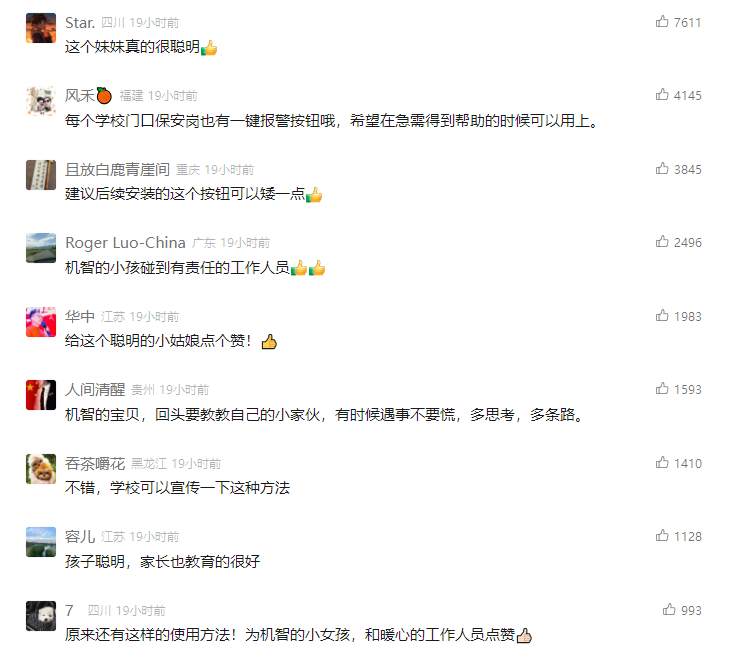Open username link 容儿
This screenshot has width=734, height=656.
[x=80, y=537]
